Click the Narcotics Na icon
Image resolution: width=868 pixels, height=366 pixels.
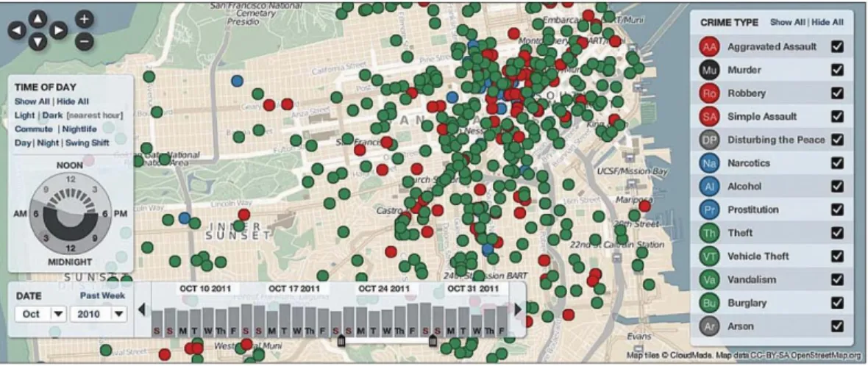(709, 163)
